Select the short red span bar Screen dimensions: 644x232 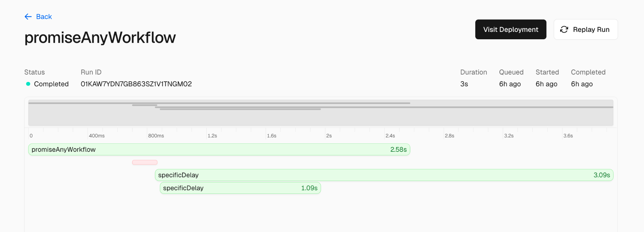[145, 163]
